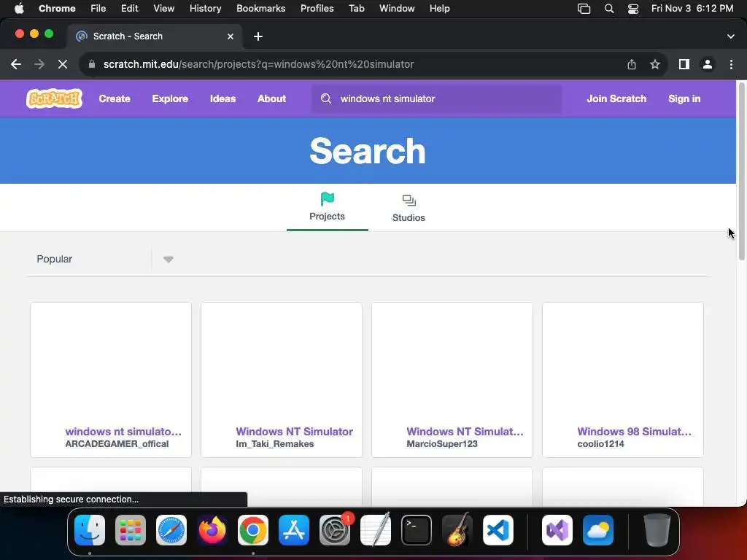Screen dimensions: 747x560
Task: Open the File menu
Action: tap(98, 9)
